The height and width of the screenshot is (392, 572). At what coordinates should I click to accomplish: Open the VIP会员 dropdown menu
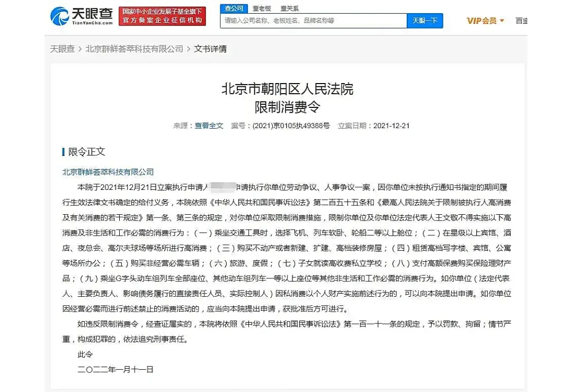pos(485,21)
